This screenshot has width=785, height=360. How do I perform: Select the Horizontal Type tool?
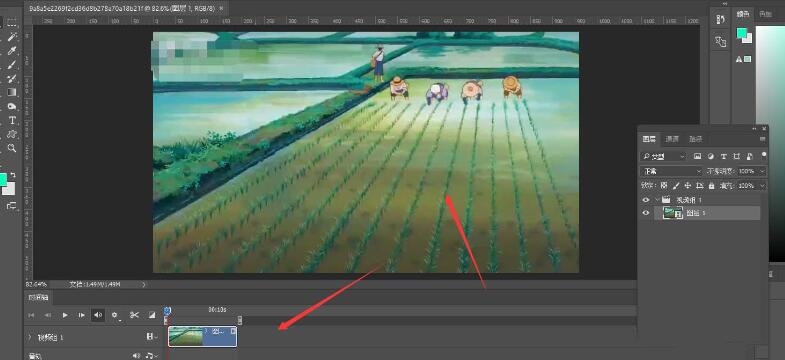coord(12,121)
